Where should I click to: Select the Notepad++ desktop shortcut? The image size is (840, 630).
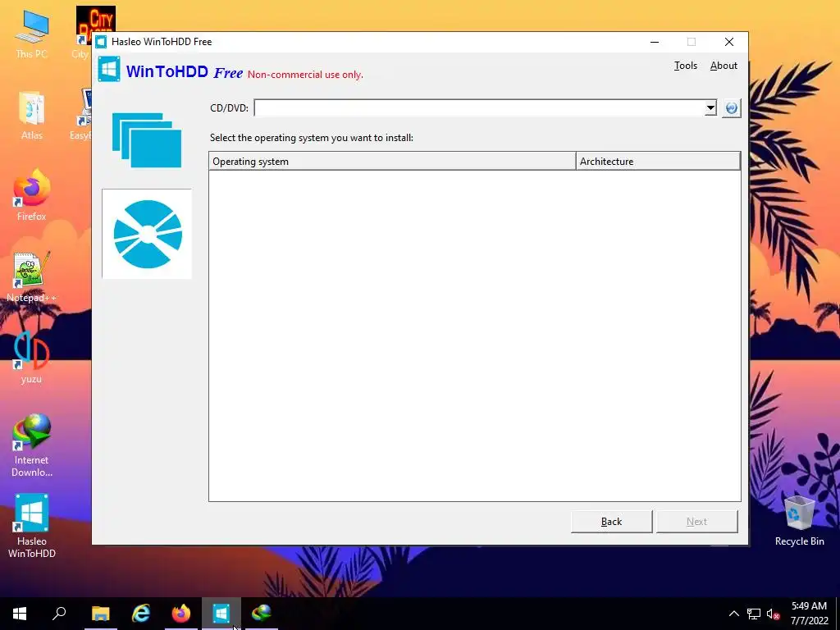(32, 276)
